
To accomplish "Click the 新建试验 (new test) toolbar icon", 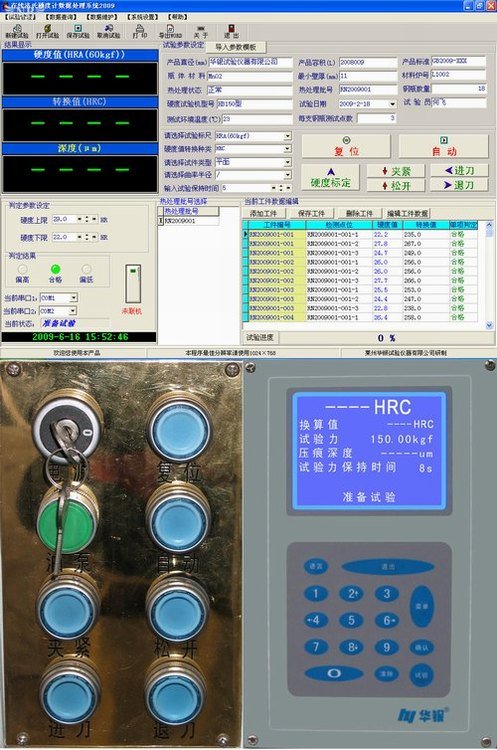I will click(x=17, y=32).
